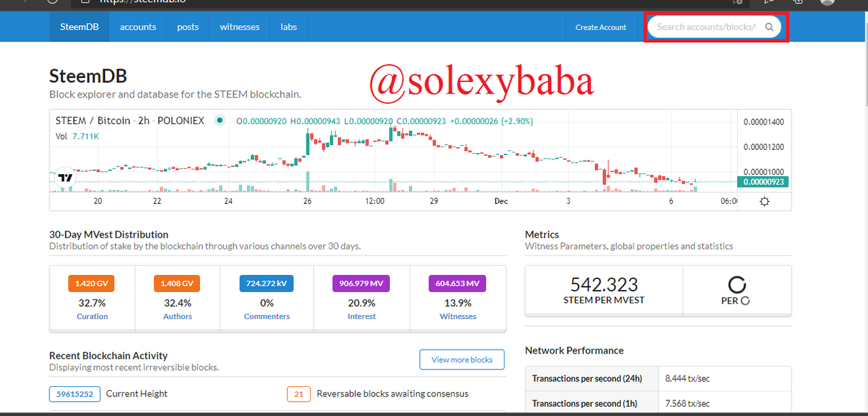Image resolution: width=868 pixels, height=416 pixels.
Task: Click Transactions per second (24h) row label
Action: pyautogui.click(x=587, y=378)
